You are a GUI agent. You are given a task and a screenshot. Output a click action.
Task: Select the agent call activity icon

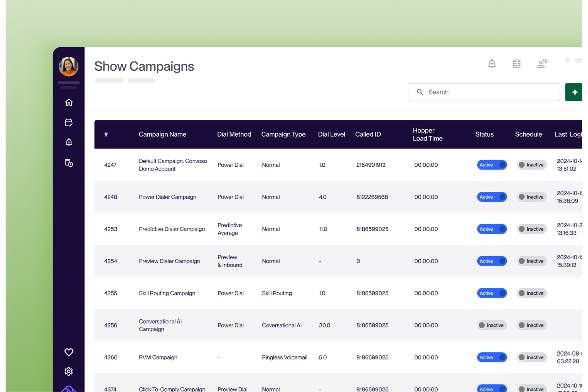click(x=542, y=64)
